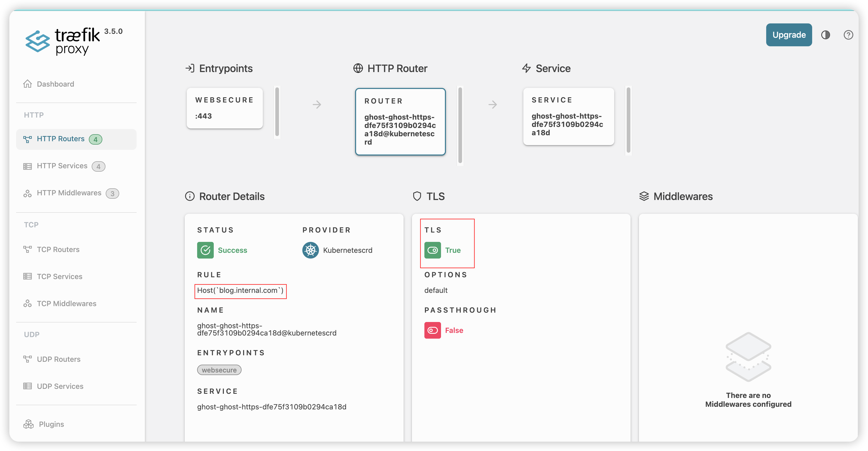Click the TLS True toggle indicator
Image resolution: width=868 pixels, height=451 pixels.
[x=432, y=250]
